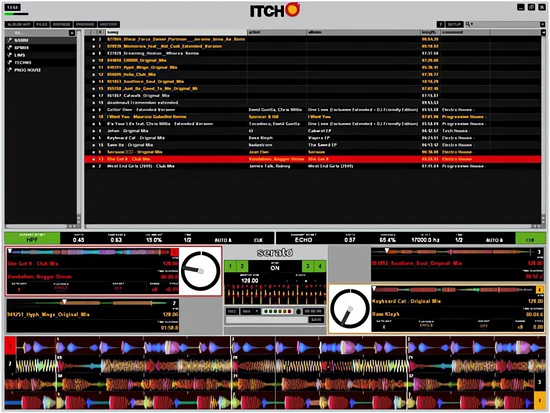
Task: Select the Gettin' Over - Extended Version row
Action: 313,110
